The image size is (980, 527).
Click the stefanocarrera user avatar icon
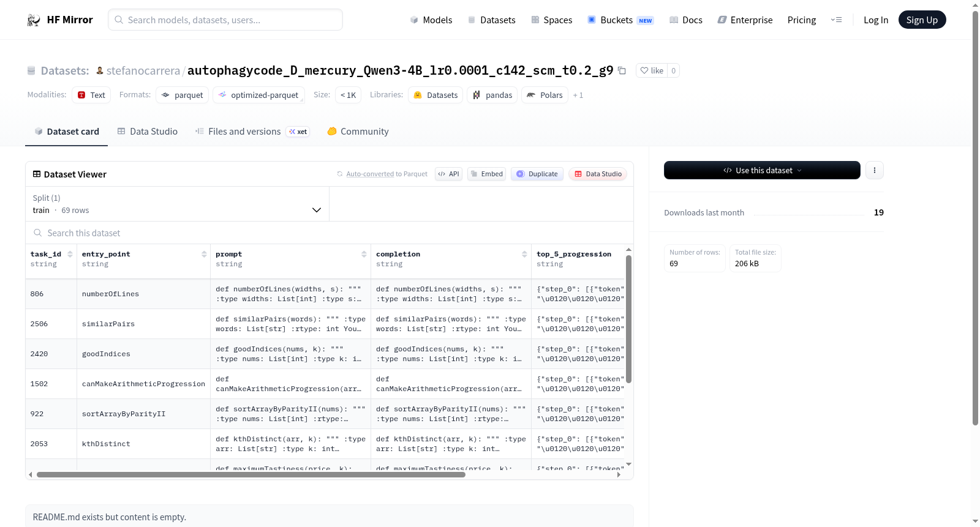(100, 71)
